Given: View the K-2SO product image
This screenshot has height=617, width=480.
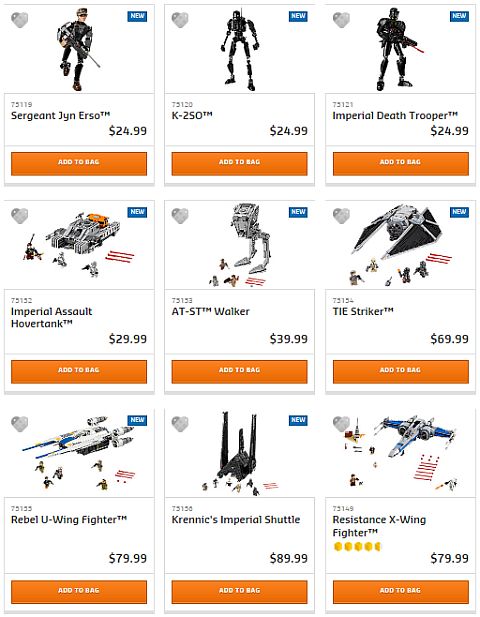Looking at the screenshot, I should tap(239, 51).
